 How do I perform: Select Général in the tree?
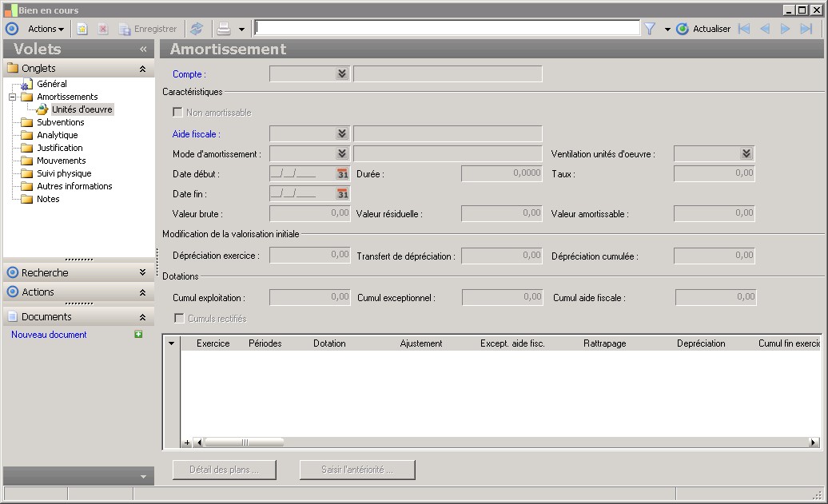coord(52,84)
